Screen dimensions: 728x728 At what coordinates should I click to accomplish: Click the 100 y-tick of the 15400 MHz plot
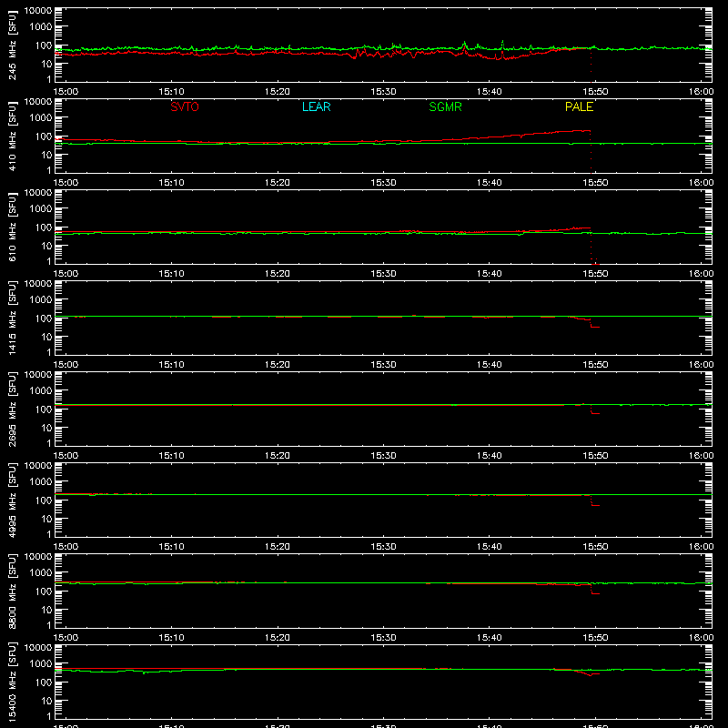(44, 682)
